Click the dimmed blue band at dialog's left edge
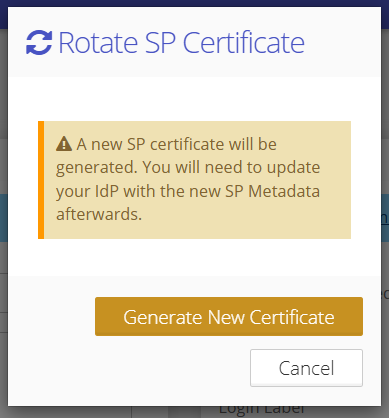This screenshot has width=389, height=418. [4, 218]
